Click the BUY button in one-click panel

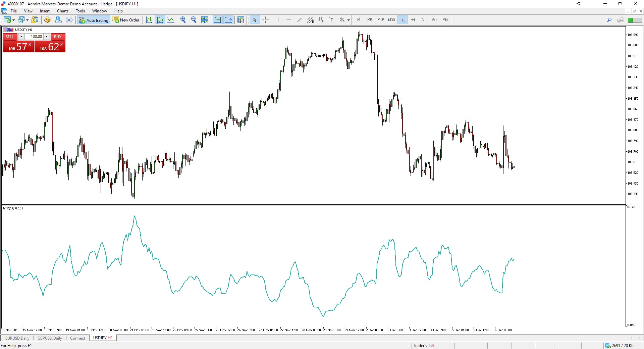[x=58, y=37]
